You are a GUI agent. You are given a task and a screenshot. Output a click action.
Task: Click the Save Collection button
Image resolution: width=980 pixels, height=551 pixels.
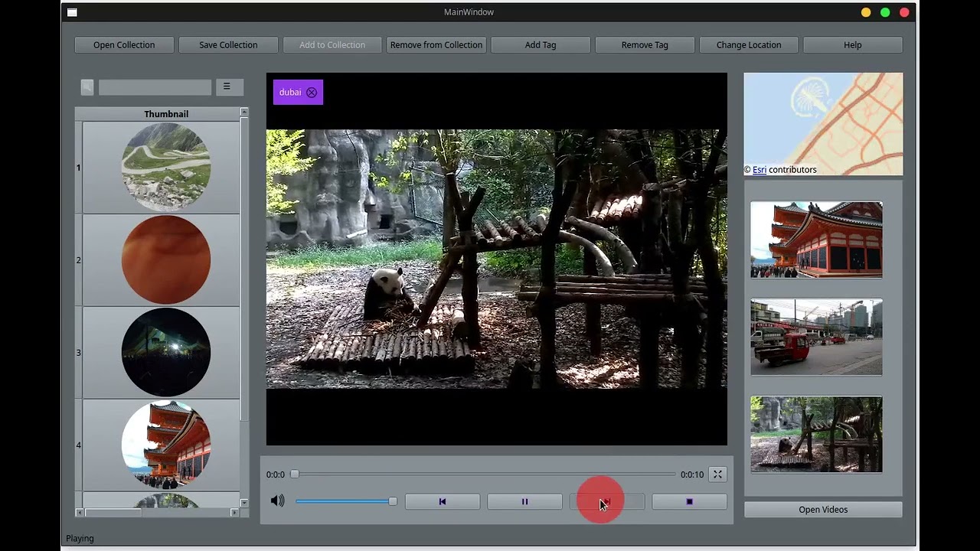click(228, 45)
